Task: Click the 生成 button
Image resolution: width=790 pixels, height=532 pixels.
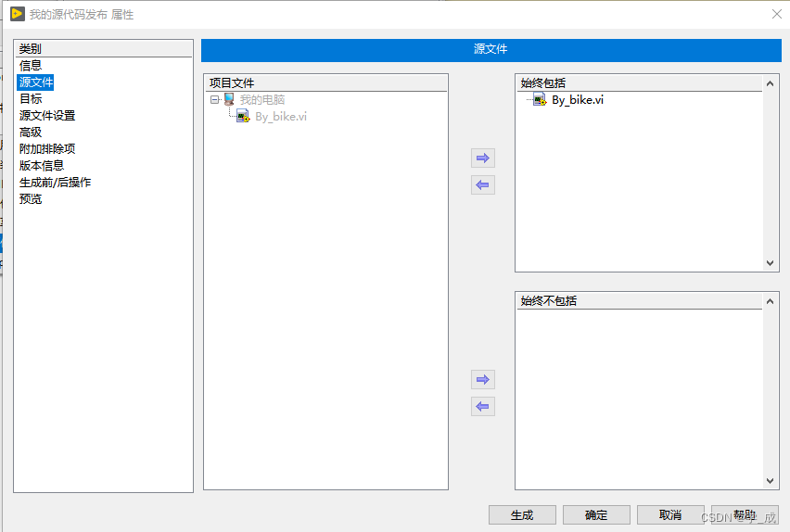Action: (x=522, y=515)
